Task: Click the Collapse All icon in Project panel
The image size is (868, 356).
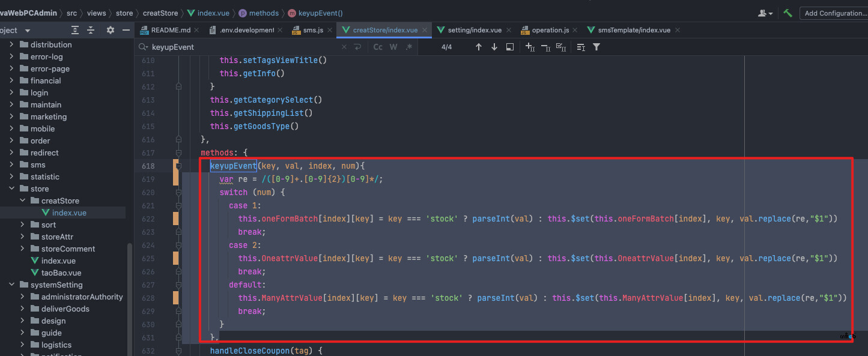Action: pyautogui.click(x=91, y=30)
